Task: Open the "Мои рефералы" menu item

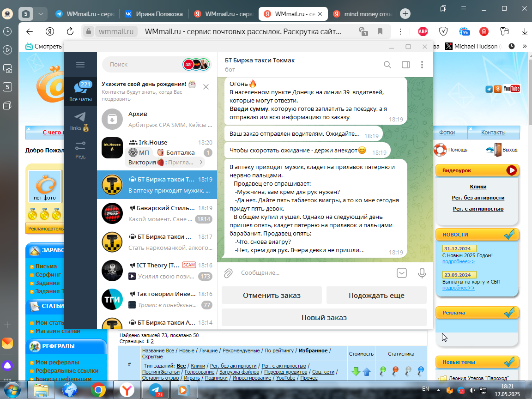Action: click(x=57, y=363)
